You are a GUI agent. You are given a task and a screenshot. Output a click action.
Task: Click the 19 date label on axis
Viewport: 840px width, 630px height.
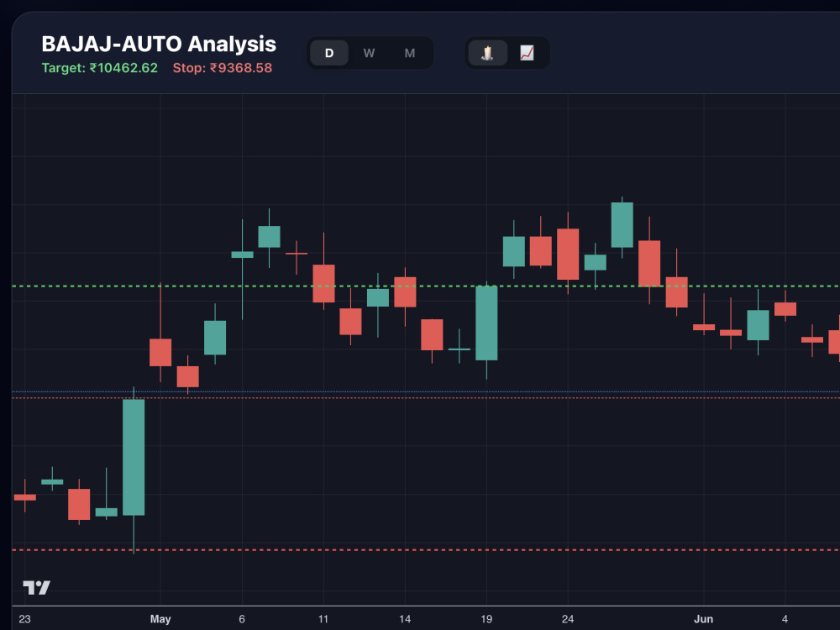(x=486, y=619)
